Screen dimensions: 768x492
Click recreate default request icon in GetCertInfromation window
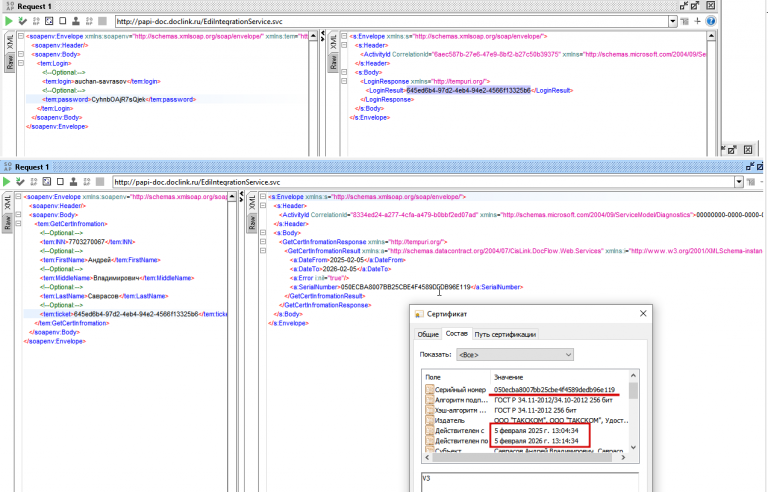[47, 182]
